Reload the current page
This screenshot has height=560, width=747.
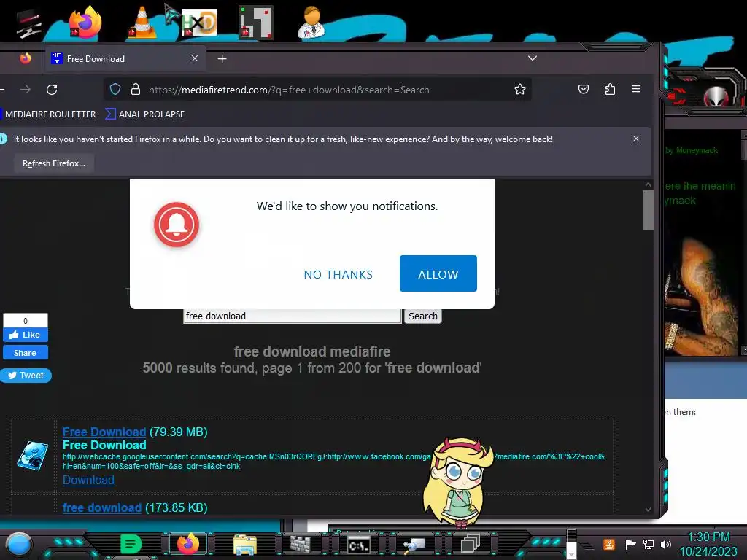[x=52, y=90]
